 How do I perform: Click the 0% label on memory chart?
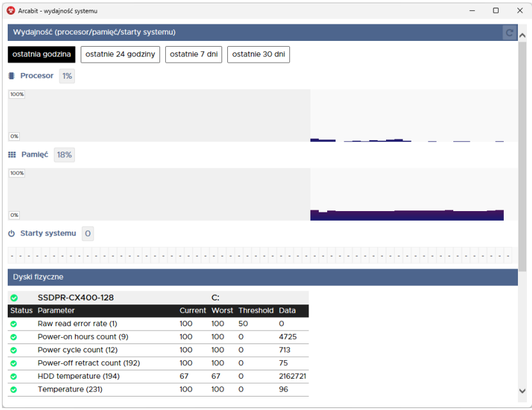14,215
